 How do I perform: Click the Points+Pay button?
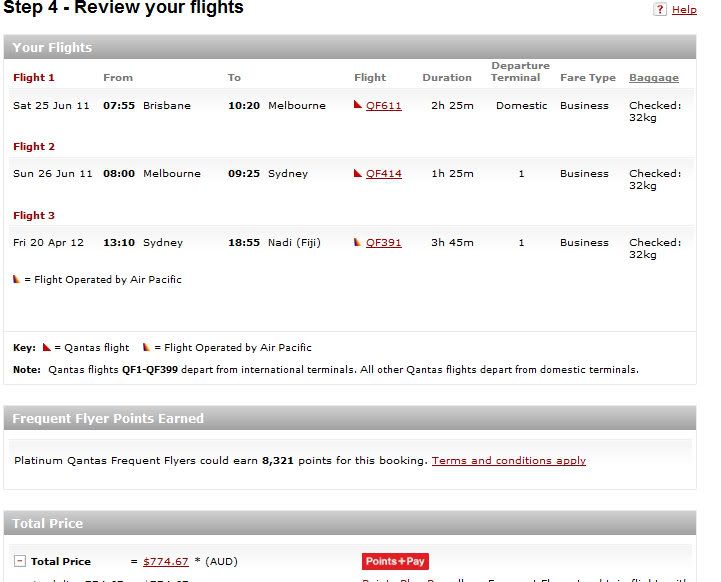(x=395, y=561)
